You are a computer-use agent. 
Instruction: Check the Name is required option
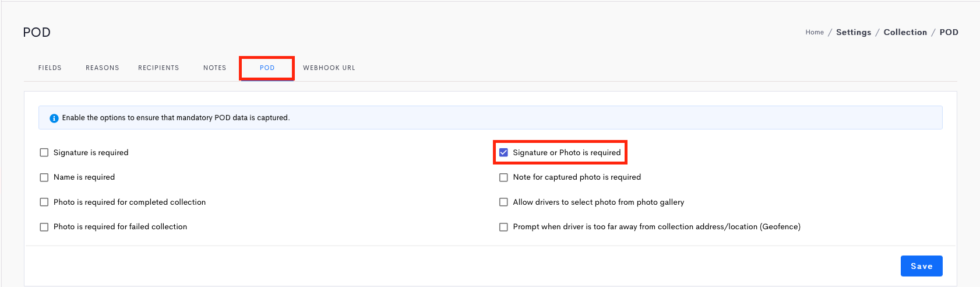click(44, 177)
